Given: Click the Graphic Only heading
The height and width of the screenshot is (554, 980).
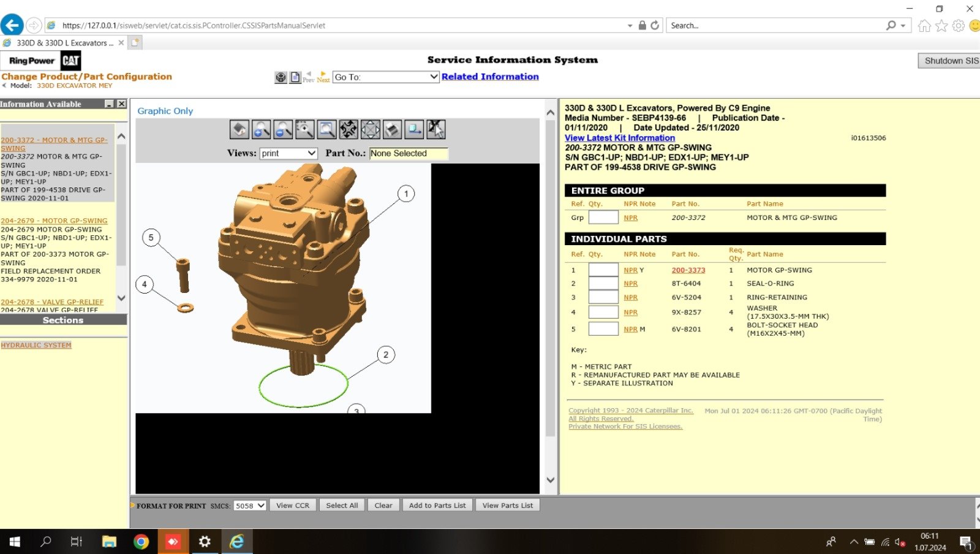Looking at the screenshot, I should [165, 111].
